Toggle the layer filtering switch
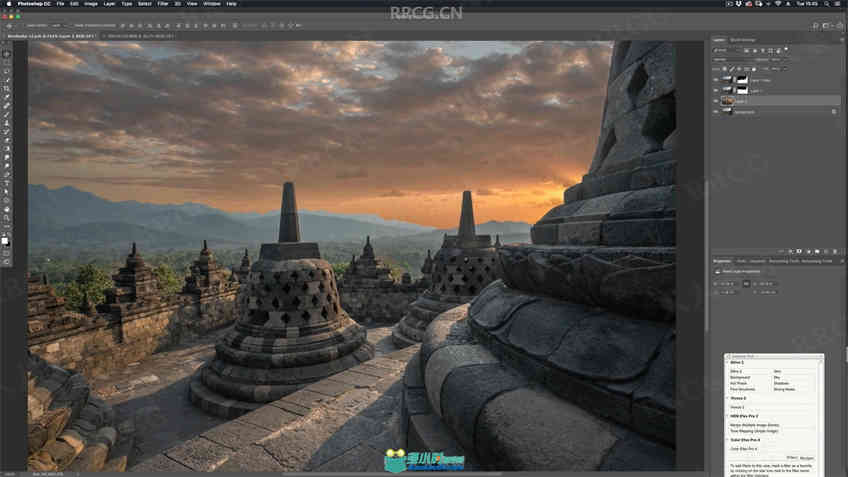This screenshot has height=477, width=848. 786,50
